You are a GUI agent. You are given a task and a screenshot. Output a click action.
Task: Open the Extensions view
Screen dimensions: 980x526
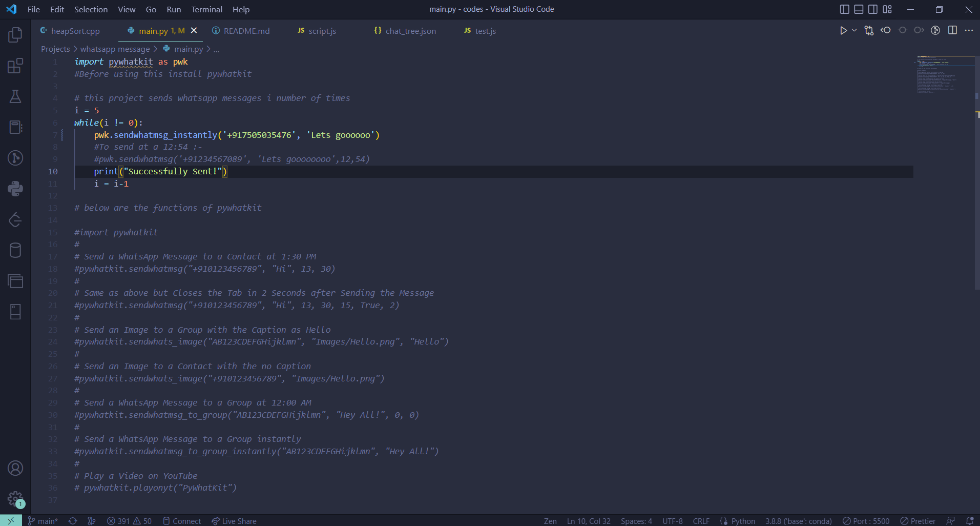15,66
